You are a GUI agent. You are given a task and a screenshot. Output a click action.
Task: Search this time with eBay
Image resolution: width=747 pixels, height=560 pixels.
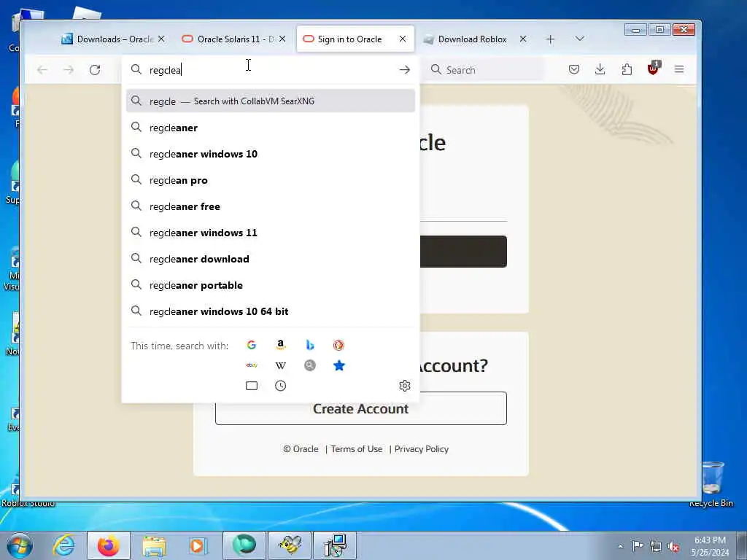point(252,365)
